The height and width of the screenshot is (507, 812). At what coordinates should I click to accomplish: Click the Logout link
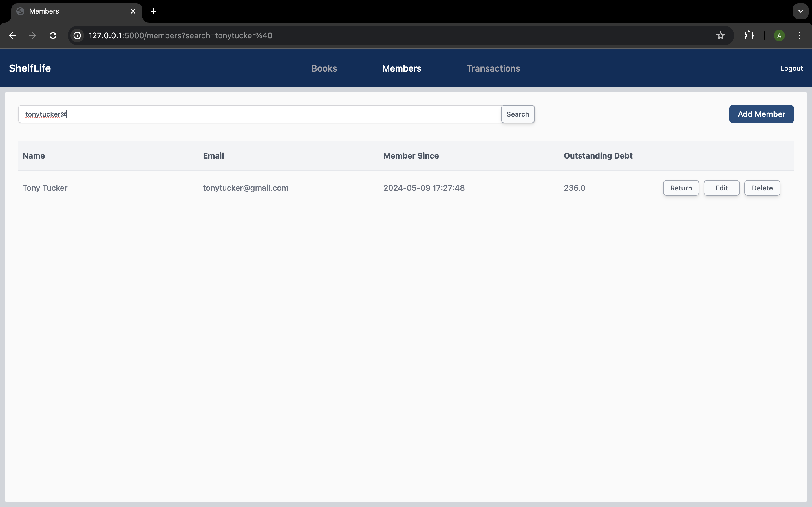click(x=791, y=68)
